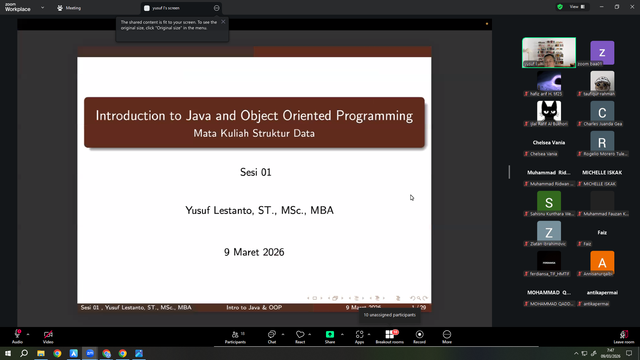
Task: Open the View layout menu
Action: pyautogui.click(x=577, y=7)
